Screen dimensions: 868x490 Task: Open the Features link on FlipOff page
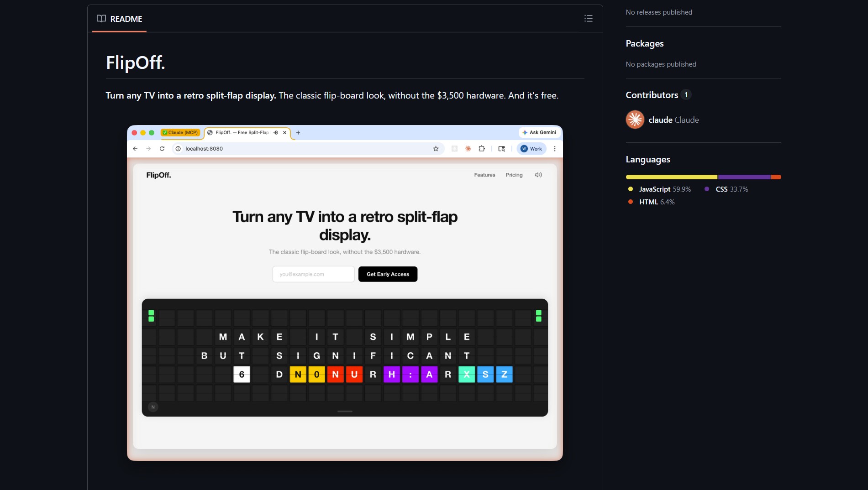484,175
